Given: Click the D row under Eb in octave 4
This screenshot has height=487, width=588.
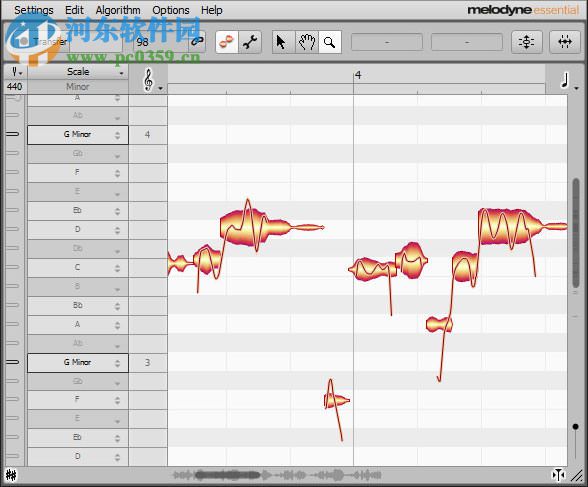Looking at the screenshot, I should [78, 229].
